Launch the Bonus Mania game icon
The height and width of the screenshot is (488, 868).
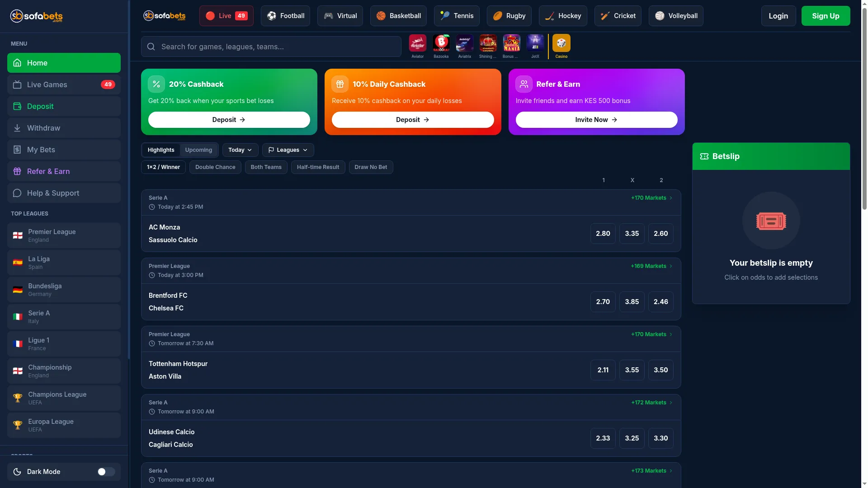[x=511, y=43]
